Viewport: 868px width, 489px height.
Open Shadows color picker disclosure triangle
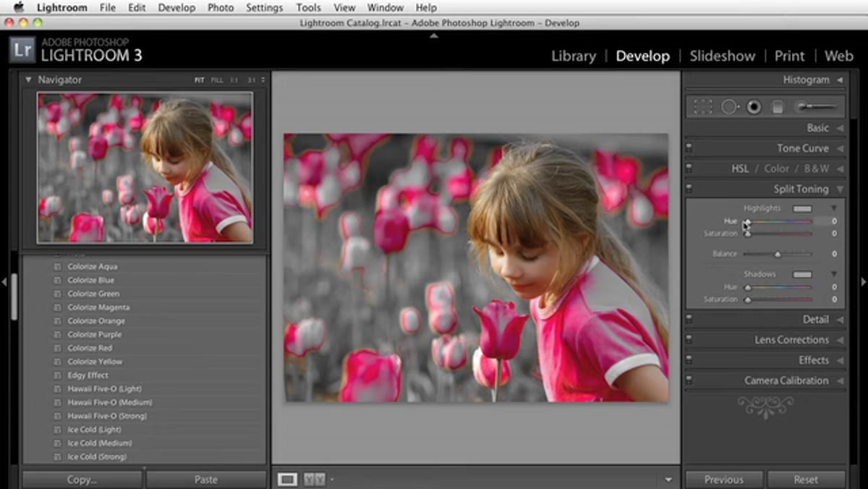point(833,274)
